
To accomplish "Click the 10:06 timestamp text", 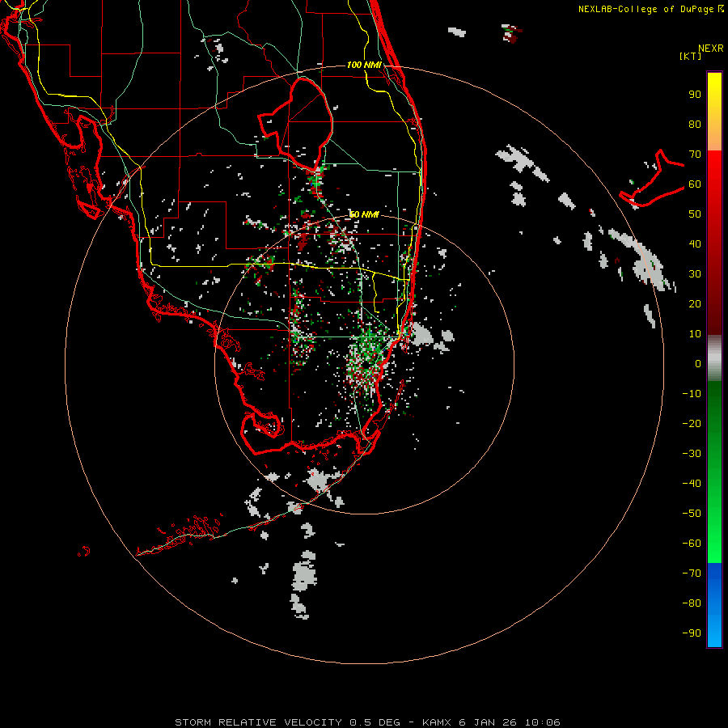I will (x=542, y=722).
